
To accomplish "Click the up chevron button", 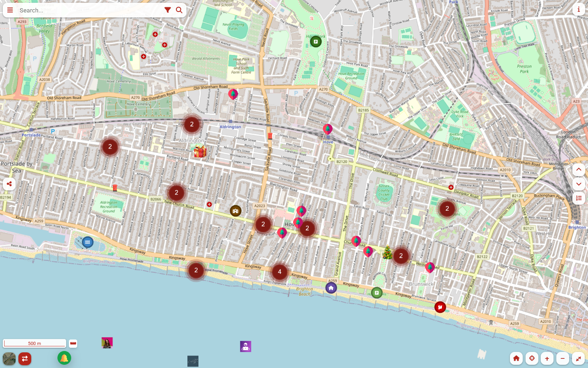I will click(578, 170).
